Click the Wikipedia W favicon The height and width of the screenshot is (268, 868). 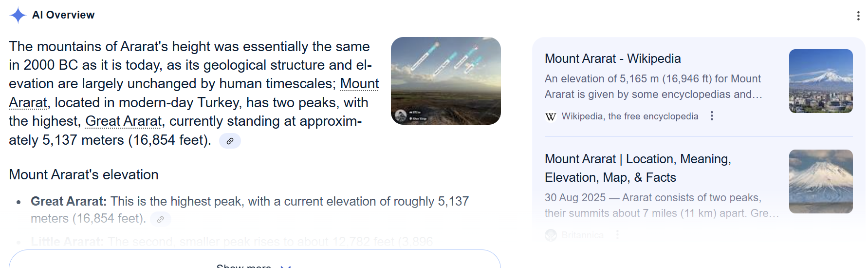[x=551, y=116]
